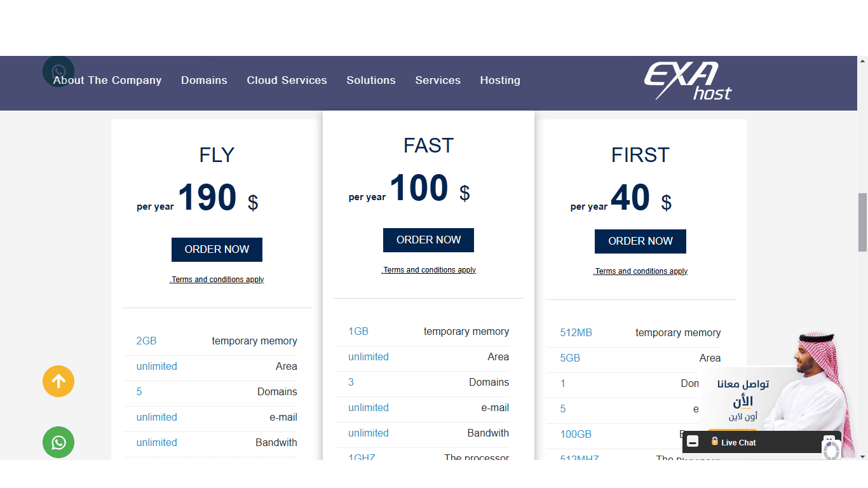This screenshot has height=488, width=868.
Task: Minimize the Live Chat widget
Action: click(x=693, y=442)
